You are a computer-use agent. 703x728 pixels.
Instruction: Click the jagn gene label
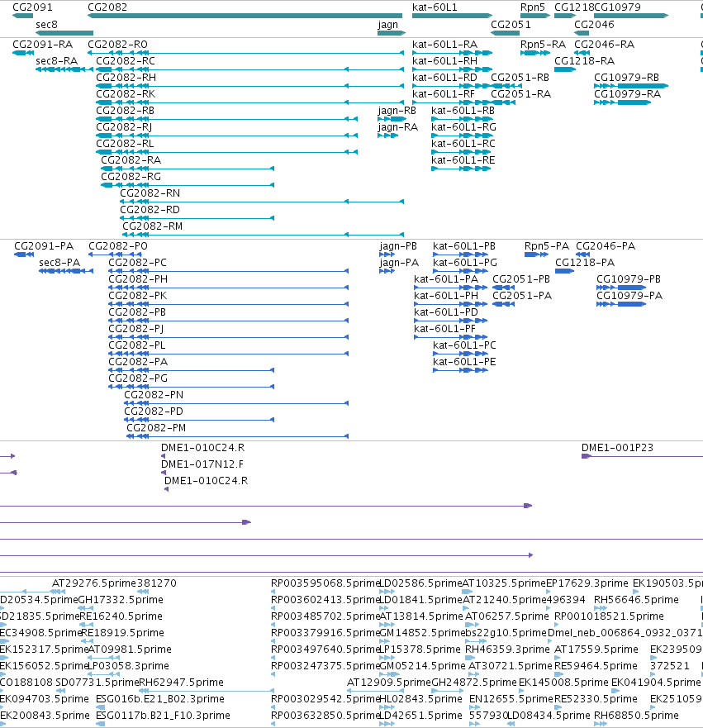tap(388, 25)
